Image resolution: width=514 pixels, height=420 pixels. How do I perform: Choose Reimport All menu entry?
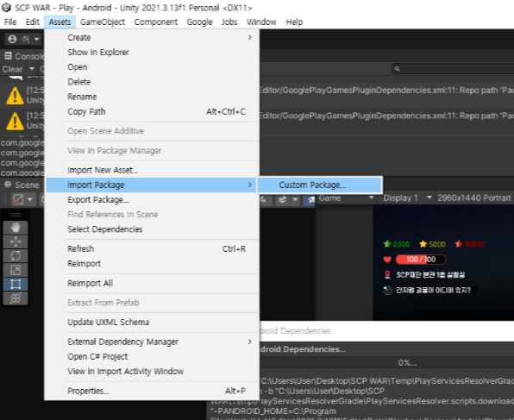tap(152, 283)
